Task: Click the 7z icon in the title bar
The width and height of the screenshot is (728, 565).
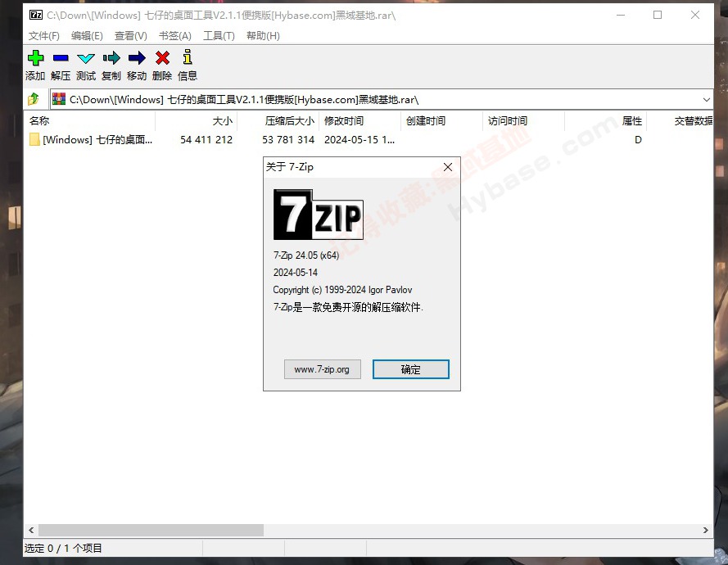Action: pos(36,15)
